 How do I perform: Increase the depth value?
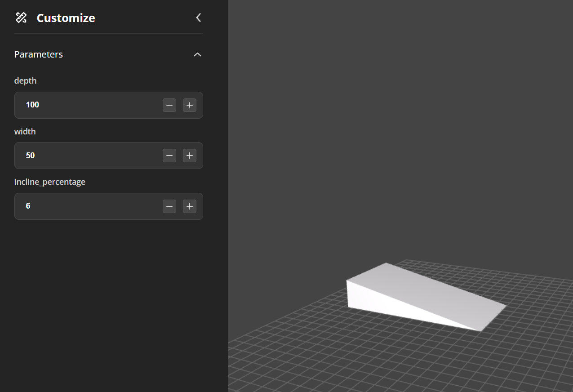tap(190, 105)
